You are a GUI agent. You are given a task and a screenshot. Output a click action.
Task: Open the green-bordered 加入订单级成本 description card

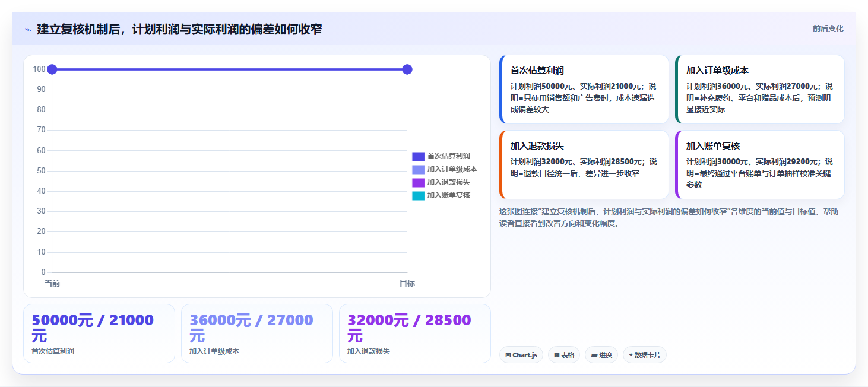click(760, 90)
